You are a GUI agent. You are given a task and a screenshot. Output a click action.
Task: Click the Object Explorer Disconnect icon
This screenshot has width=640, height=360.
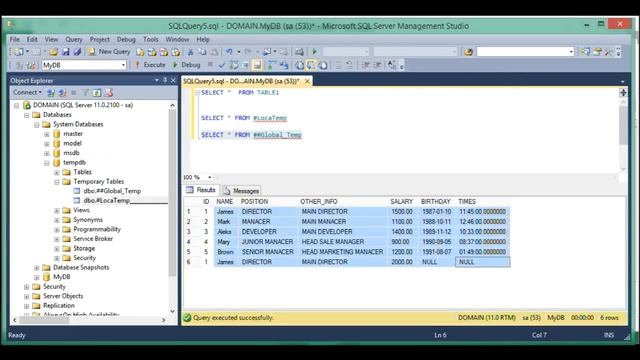click(62, 93)
